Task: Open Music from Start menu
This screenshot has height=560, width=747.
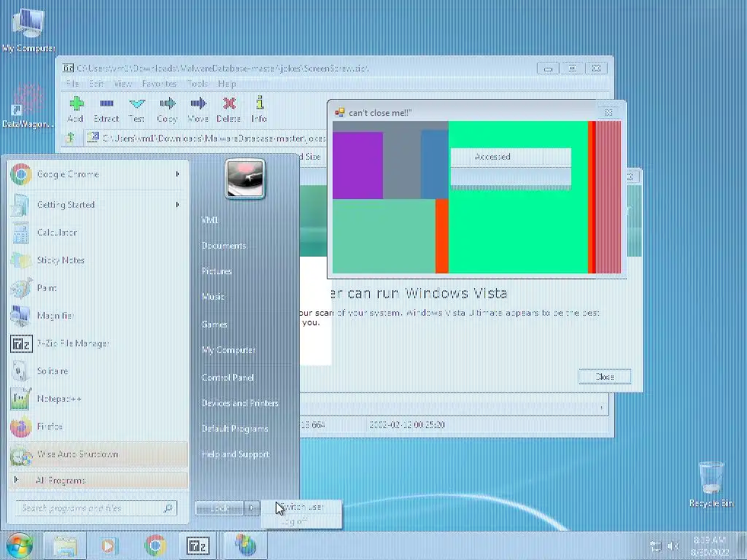Action: tap(213, 297)
